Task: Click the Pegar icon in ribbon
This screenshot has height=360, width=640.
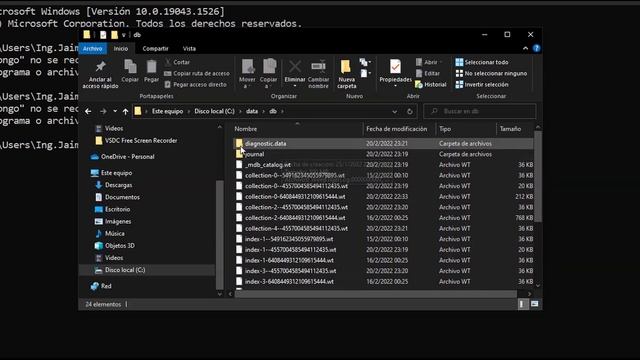Action: (x=151, y=71)
